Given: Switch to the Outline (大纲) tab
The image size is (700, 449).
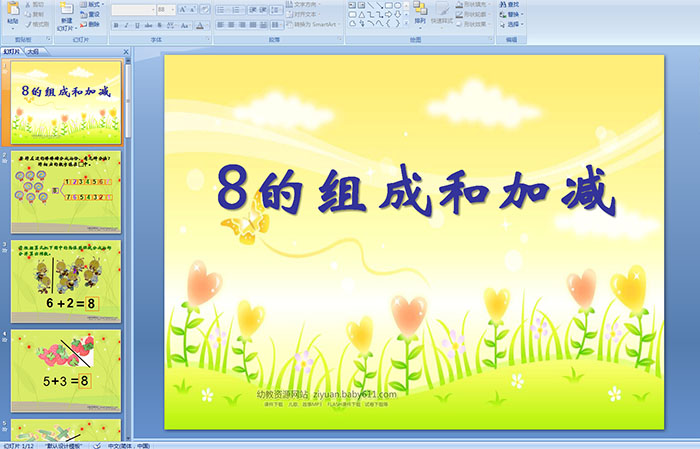Looking at the screenshot, I should coord(34,51).
